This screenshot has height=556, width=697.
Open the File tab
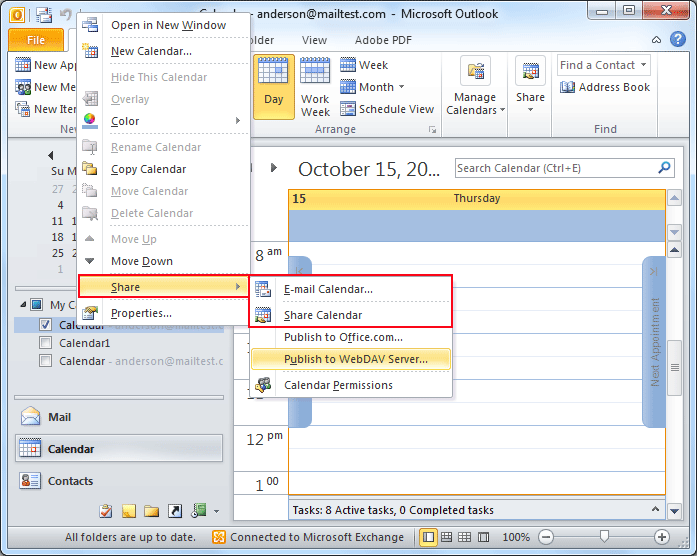click(36, 40)
